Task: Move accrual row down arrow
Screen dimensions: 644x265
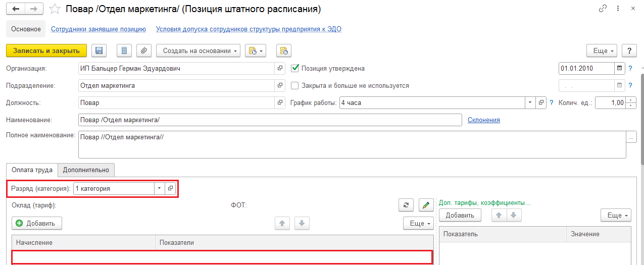Action: coord(302,223)
